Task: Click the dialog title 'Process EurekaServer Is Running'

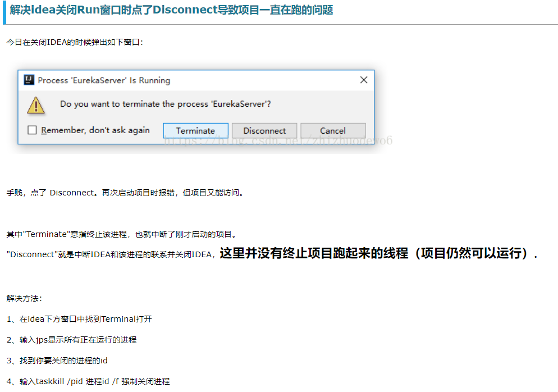Action: [104, 80]
